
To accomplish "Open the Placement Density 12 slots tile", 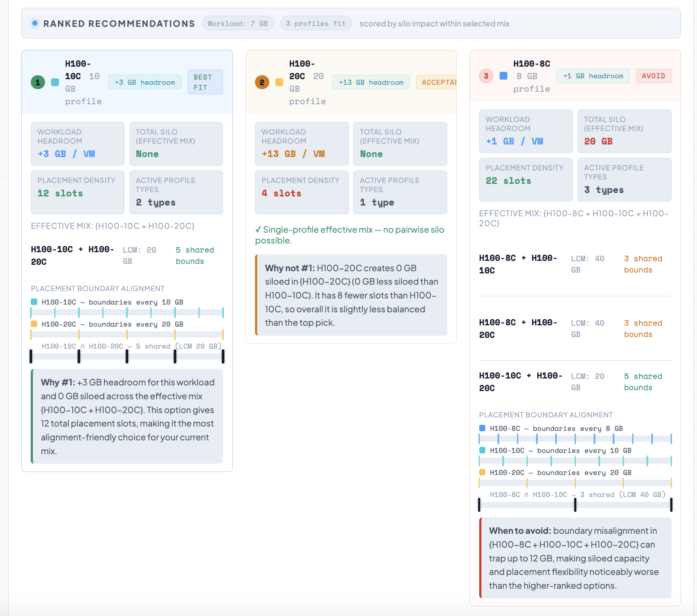I will [77, 192].
